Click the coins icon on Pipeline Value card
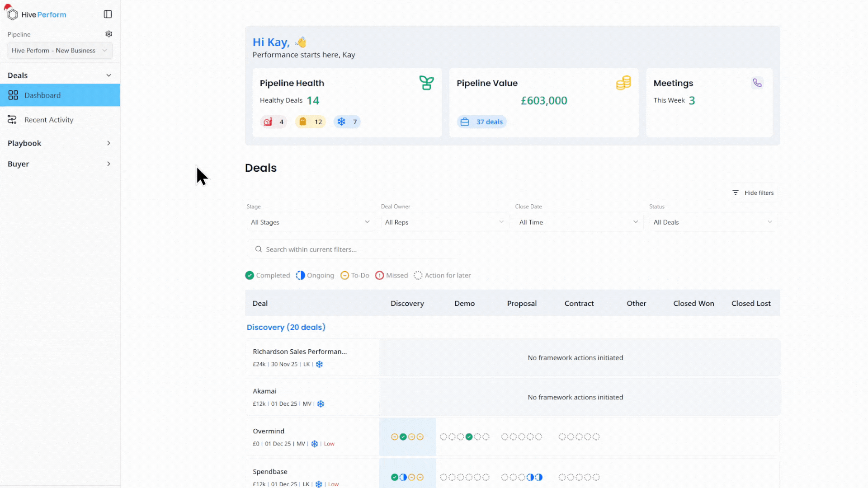The image size is (868, 488). pyautogui.click(x=623, y=83)
